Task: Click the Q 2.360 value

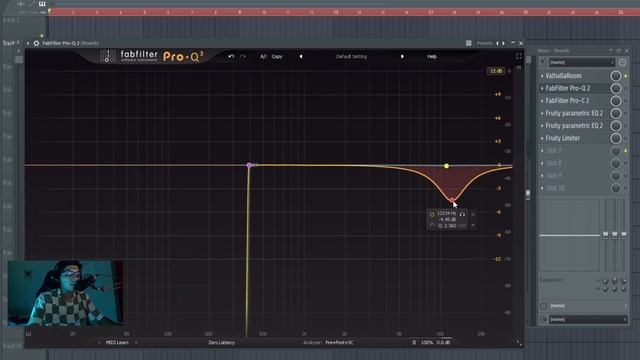Action: point(447,226)
